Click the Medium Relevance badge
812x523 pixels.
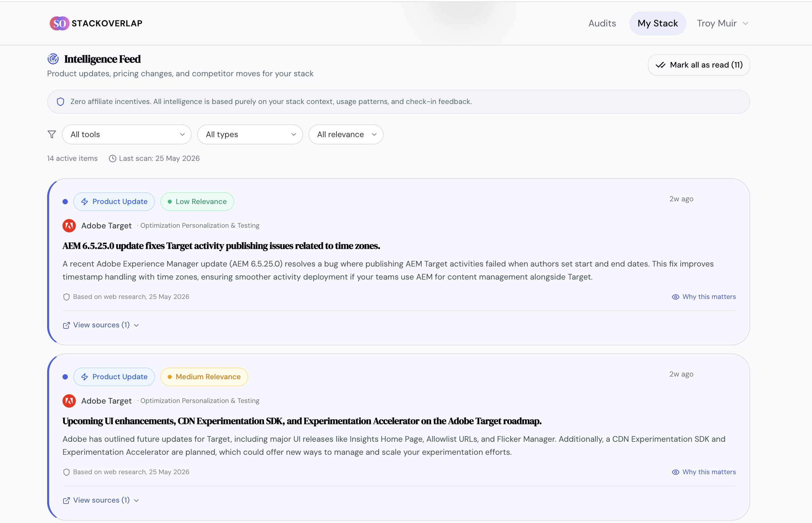click(x=204, y=377)
